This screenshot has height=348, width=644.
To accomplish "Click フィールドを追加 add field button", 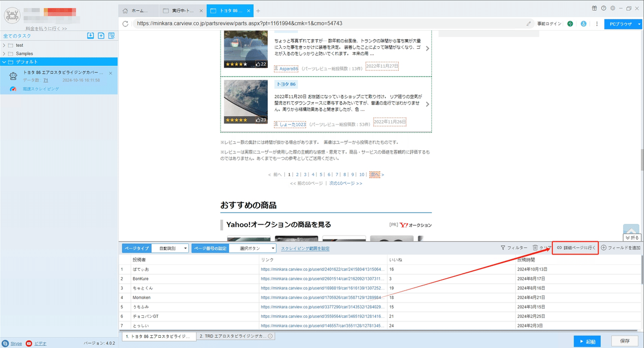I will pyautogui.click(x=620, y=248).
